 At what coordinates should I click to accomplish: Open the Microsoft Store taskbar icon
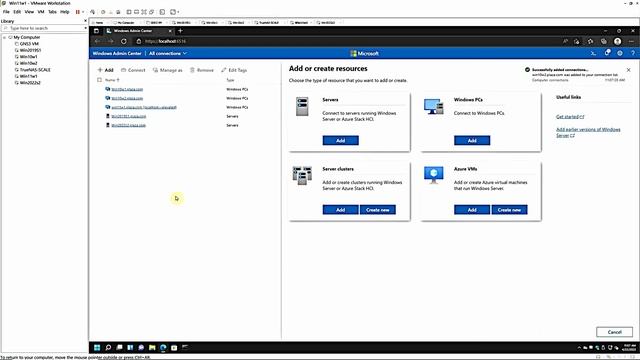pos(174,347)
